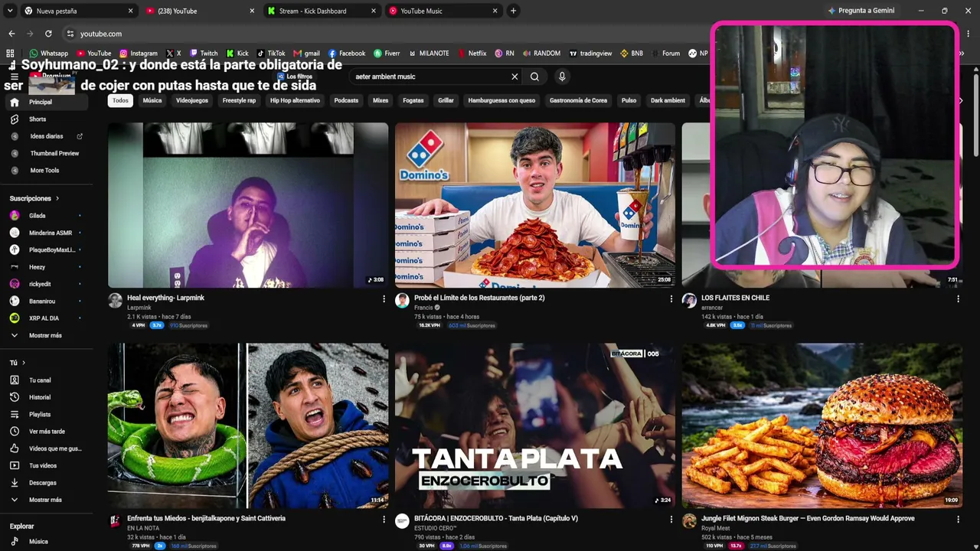Screen dimensions: 980x551
Task: Open the Whatsapp bookmark
Action: 49,54
